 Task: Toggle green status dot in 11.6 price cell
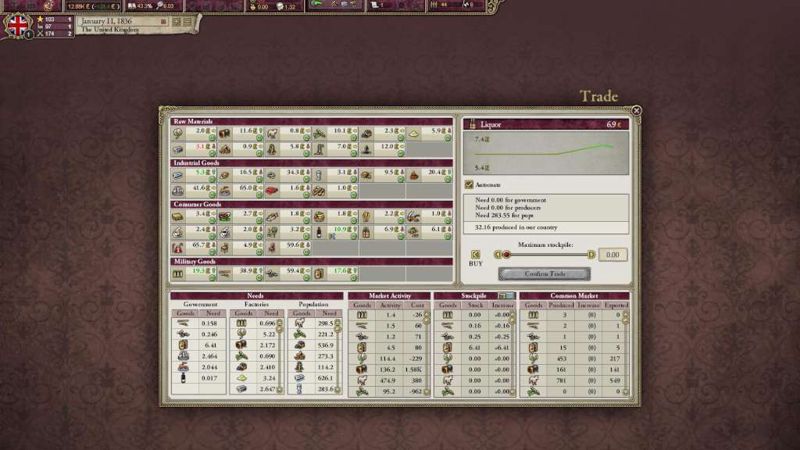tap(259, 138)
